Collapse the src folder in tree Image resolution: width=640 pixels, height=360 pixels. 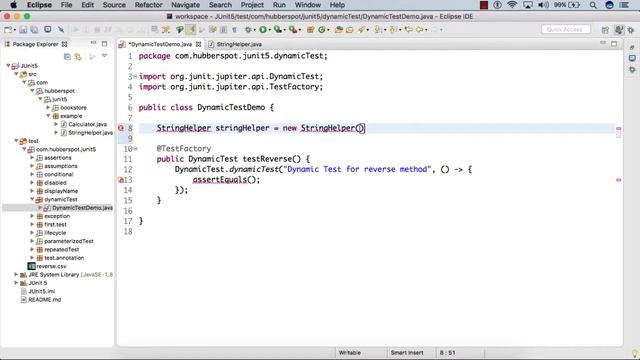coord(16,74)
